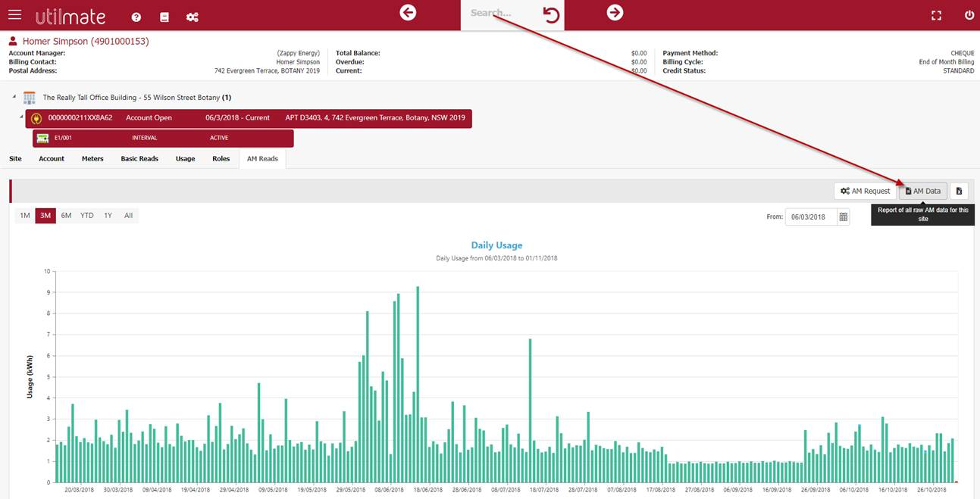Click the AM Data button
This screenshot has width=980, height=499.
(922, 191)
